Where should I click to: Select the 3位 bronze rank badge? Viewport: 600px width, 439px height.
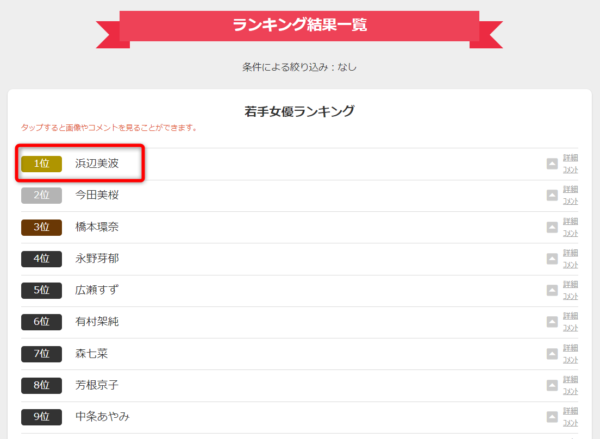[41, 227]
